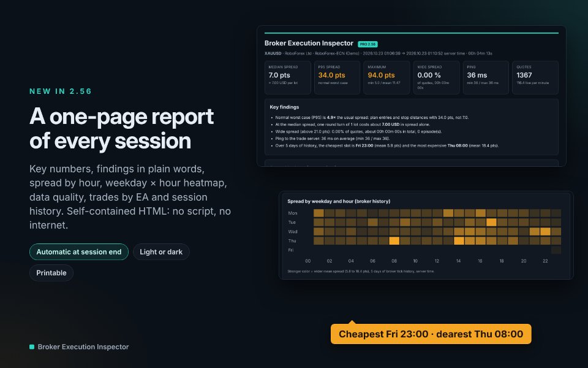
Task: Select the Wide Spread 0.00 % card
Action: (436, 77)
